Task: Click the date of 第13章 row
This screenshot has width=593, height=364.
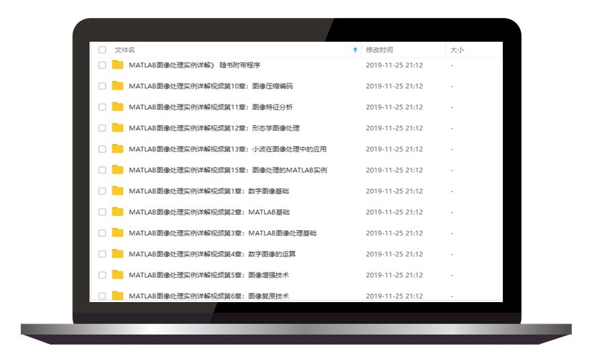Action: (x=394, y=149)
